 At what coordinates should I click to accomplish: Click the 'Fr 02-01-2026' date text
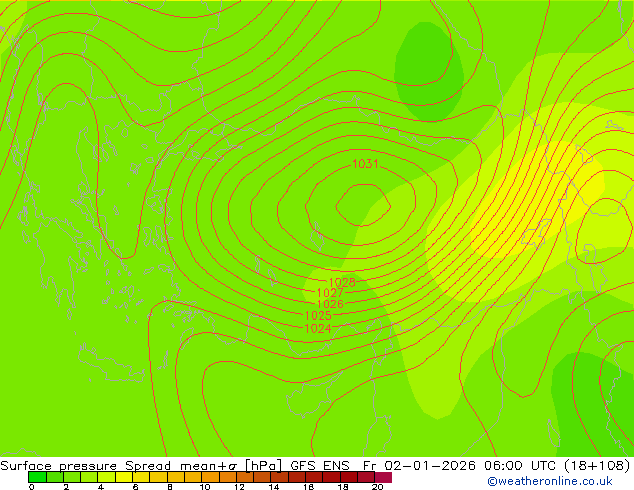[419, 466]
